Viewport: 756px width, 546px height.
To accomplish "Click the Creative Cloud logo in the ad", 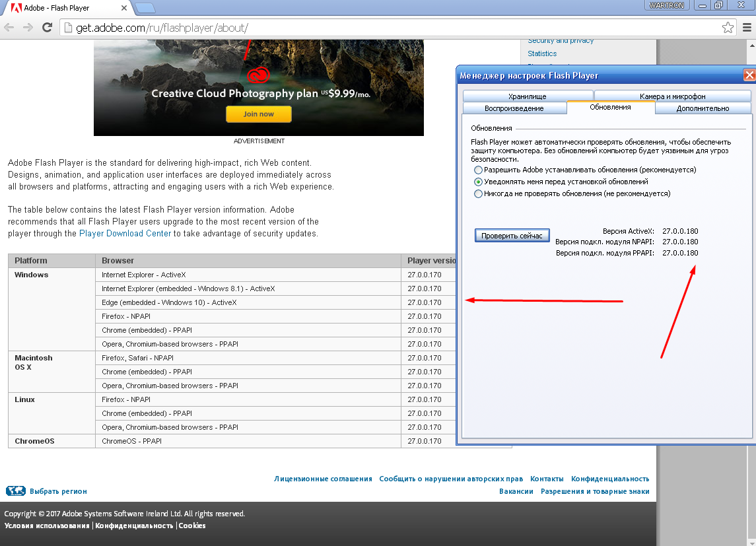I will pyautogui.click(x=258, y=75).
